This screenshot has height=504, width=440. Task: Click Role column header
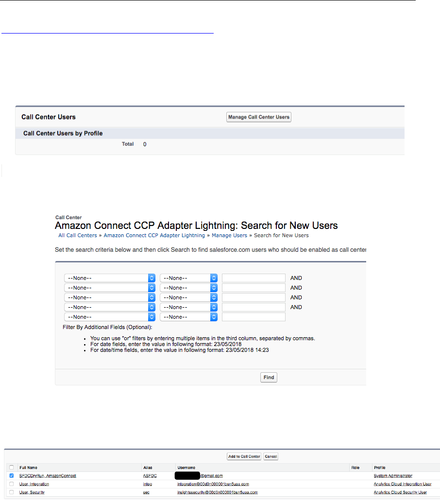(355, 468)
